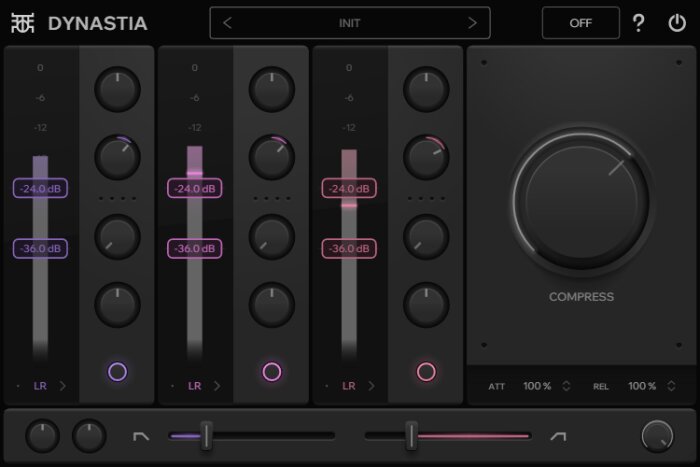Click the low-cut filter shape icon
Screen dimensions: 700x467
click(x=141, y=436)
